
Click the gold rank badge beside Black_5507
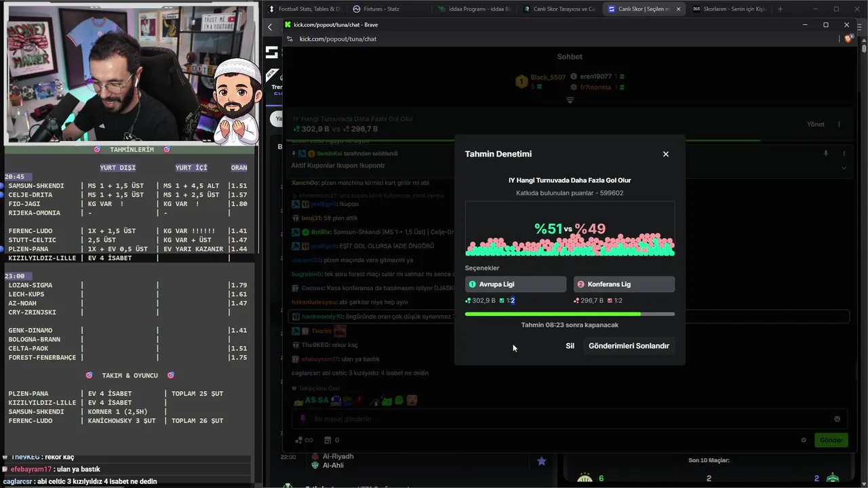click(521, 82)
